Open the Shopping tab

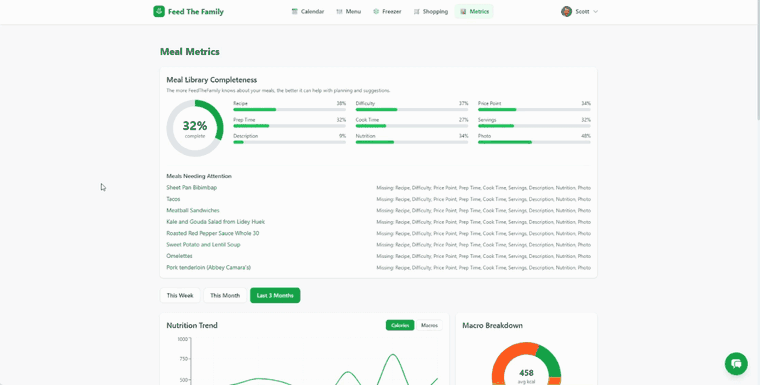[430, 12]
